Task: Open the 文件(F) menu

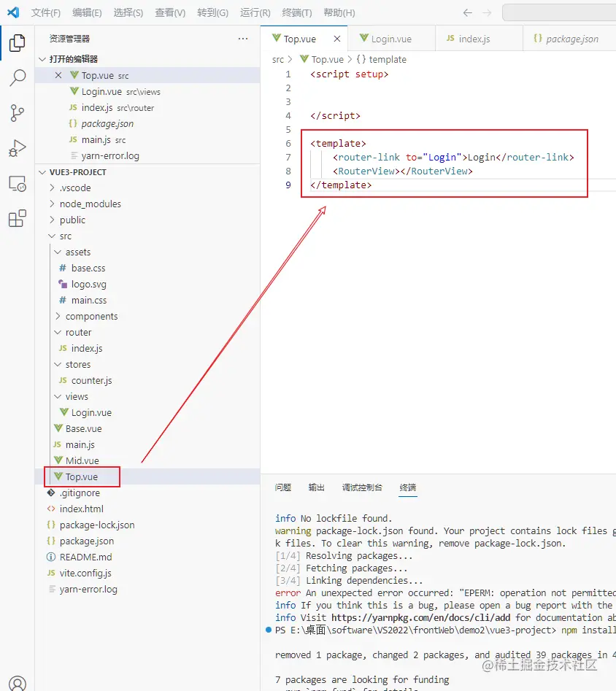Action: click(x=46, y=13)
